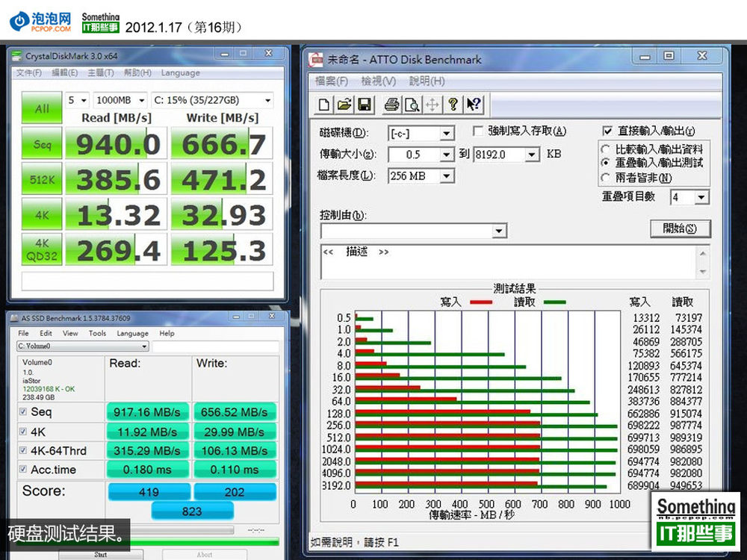Open the 檢視(V) menu in ATTO
Viewport: 747px width, 560px height.
coord(379,81)
